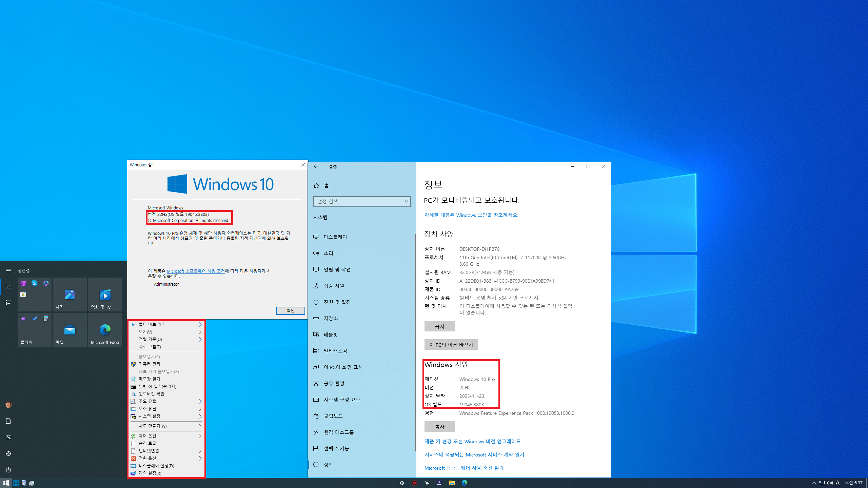868x488 pixels.
Task: Open 클립보드 in Settings sidebar
Action: coord(361,416)
